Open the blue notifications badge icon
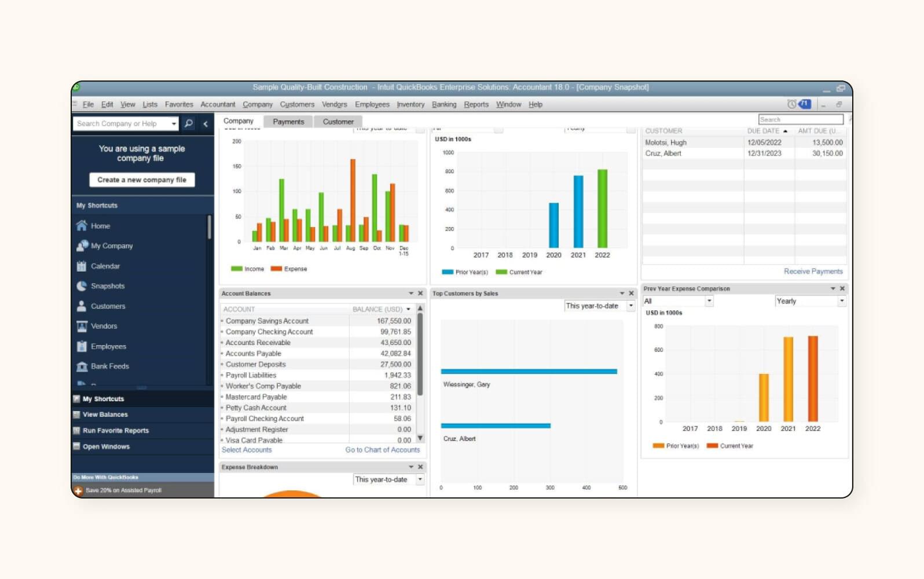This screenshot has width=924, height=579. [805, 104]
